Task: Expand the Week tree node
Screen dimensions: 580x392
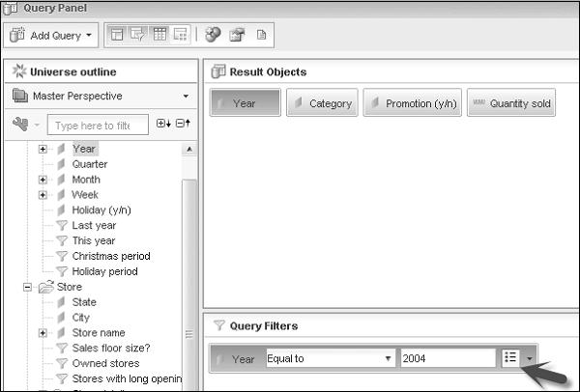Action: click(43, 195)
